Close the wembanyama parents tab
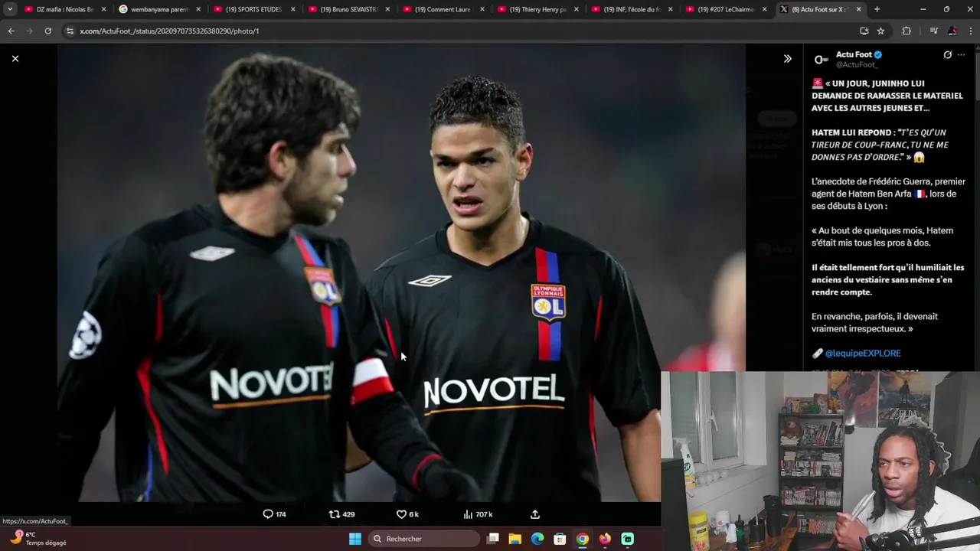 coord(198,9)
